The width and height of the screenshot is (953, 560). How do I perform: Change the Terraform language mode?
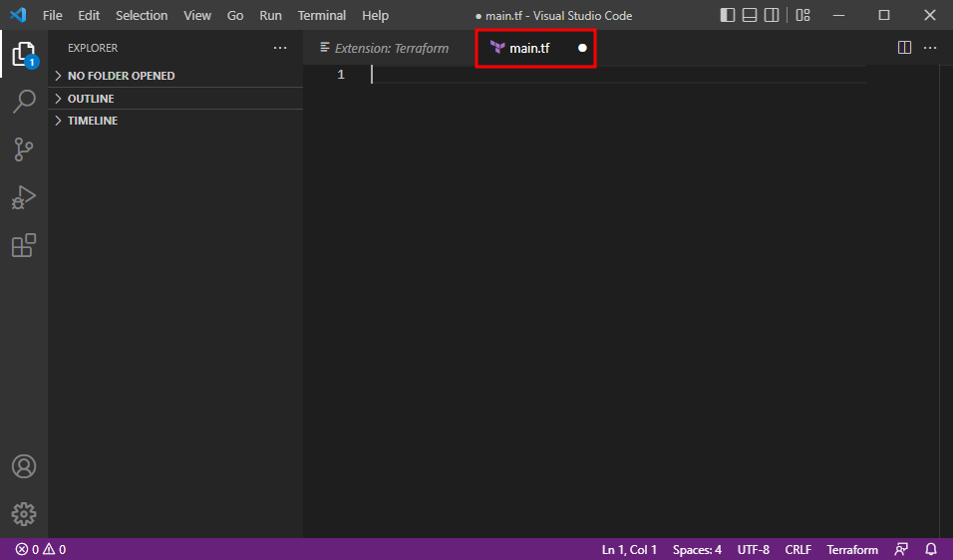click(x=852, y=550)
